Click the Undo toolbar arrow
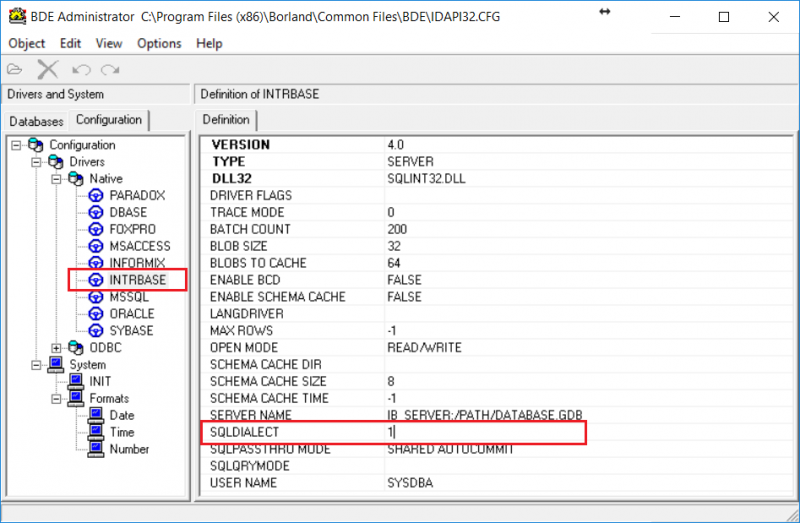This screenshot has width=800, height=523. pyautogui.click(x=81, y=69)
